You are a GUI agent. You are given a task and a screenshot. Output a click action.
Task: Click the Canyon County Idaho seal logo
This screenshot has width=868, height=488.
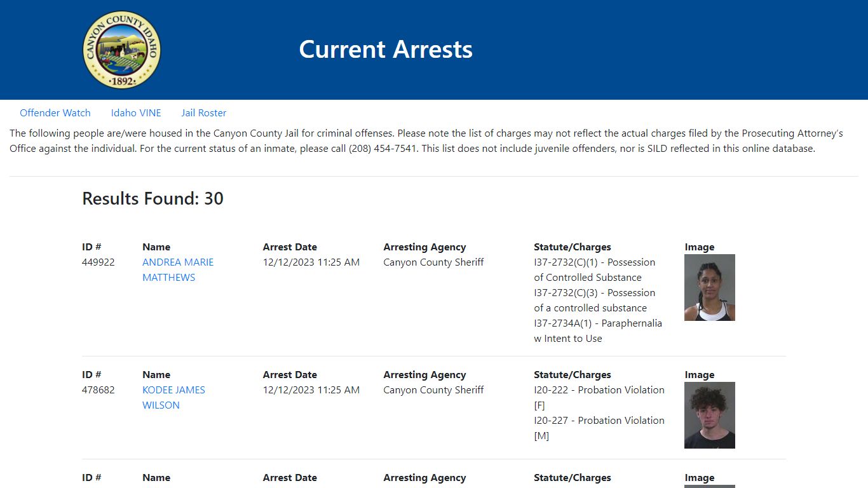click(122, 50)
